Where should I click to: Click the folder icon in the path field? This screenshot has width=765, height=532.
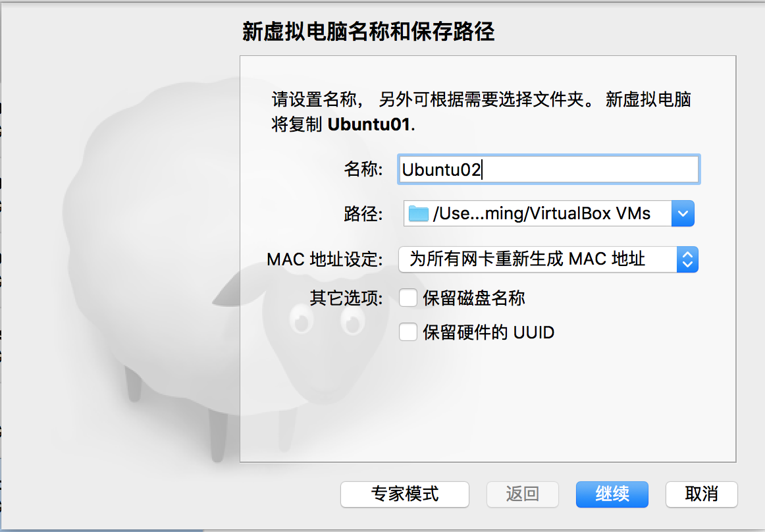coord(418,213)
